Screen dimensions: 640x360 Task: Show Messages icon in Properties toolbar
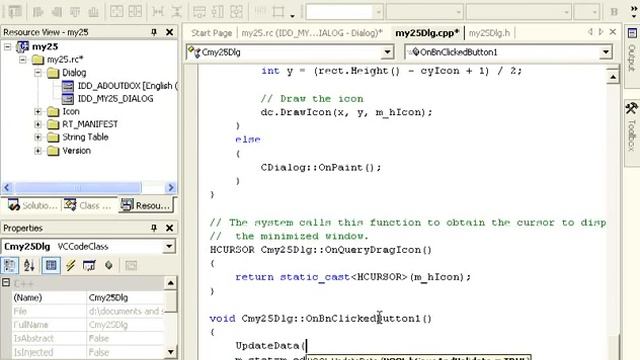point(89,266)
